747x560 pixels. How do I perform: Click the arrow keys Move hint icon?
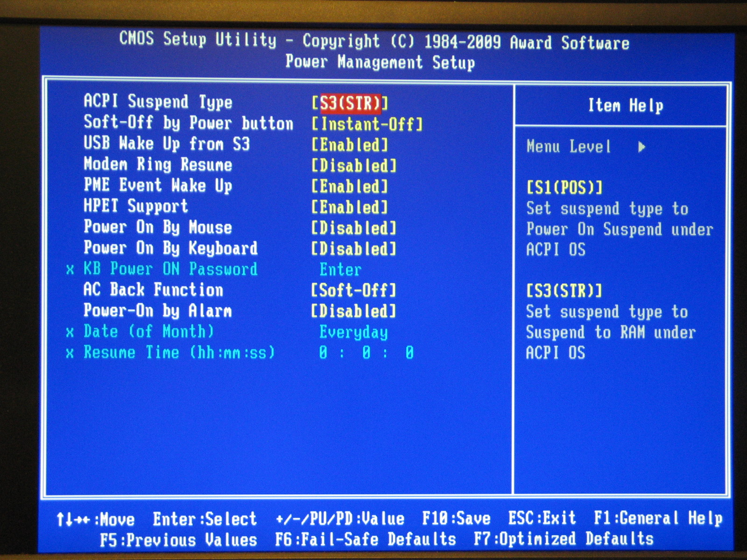(72, 519)
